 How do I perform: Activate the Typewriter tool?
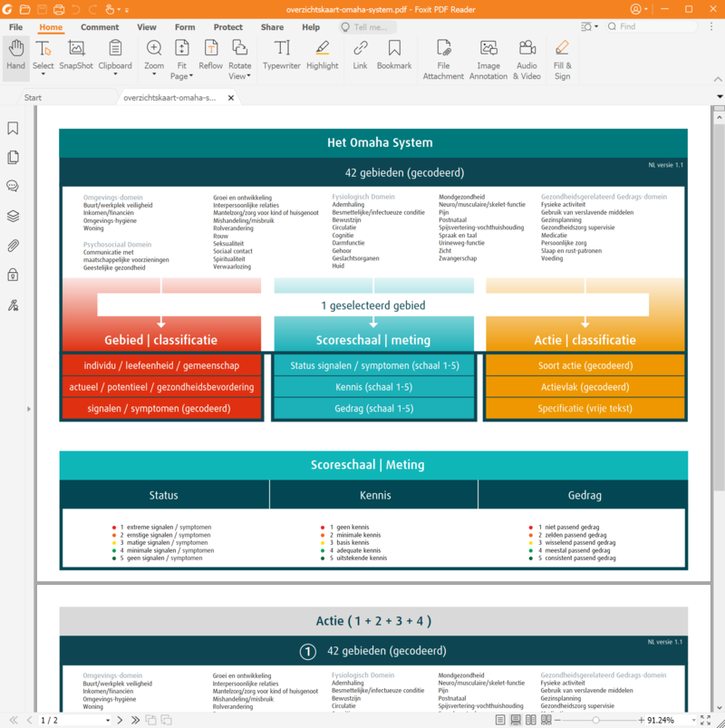pyautogui.click(x=282, y=56)
